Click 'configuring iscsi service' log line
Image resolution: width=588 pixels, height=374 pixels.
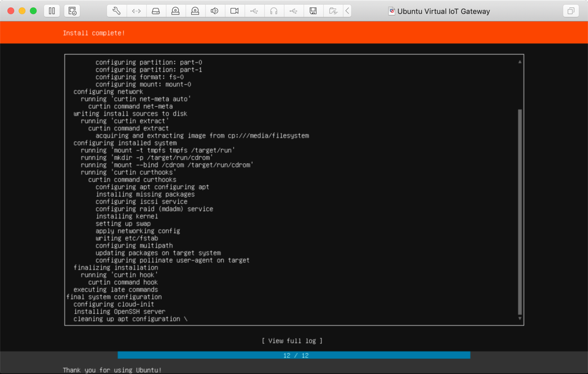coord(141,201)
